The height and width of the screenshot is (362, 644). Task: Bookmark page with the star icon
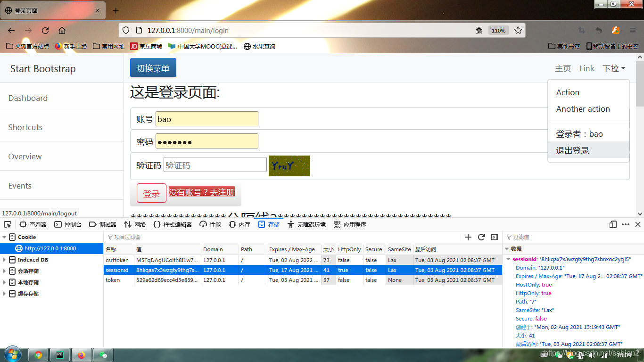pos(518,30)
